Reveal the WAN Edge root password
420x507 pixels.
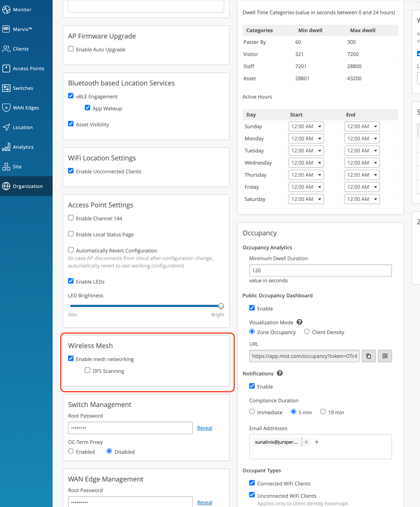[x=204, y=502]
